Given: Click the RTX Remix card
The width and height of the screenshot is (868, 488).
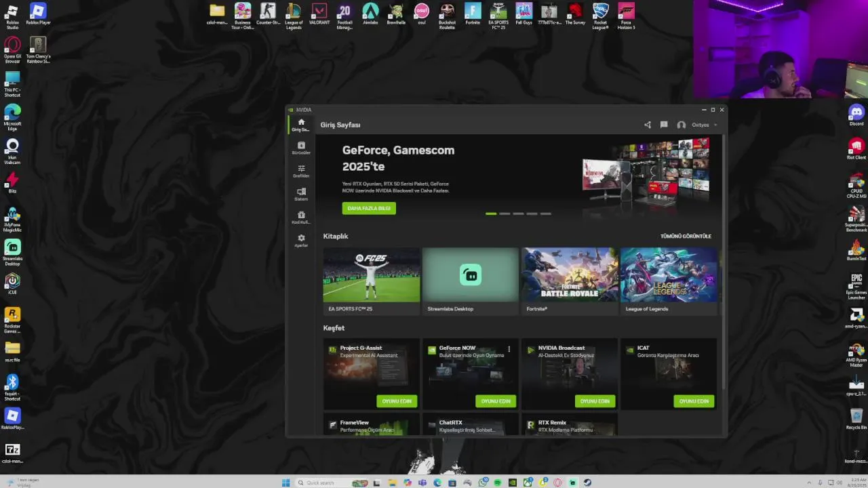Looking at the screenshot, I should [570, 424].
